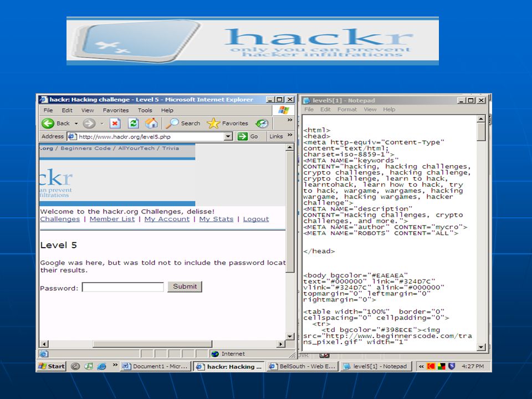
Task: Expand the IE toolbar overflow chevron
Action: [290, 120]
